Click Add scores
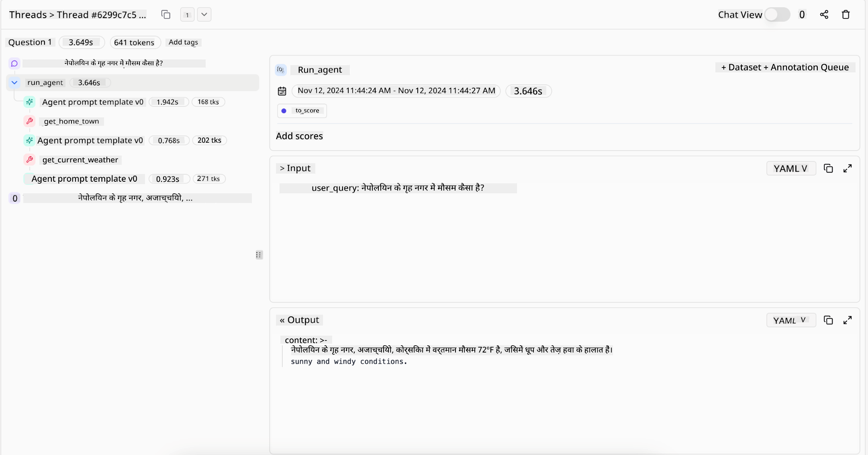The width and height of the screenshot is (868, 455). [x=299, y=136]
